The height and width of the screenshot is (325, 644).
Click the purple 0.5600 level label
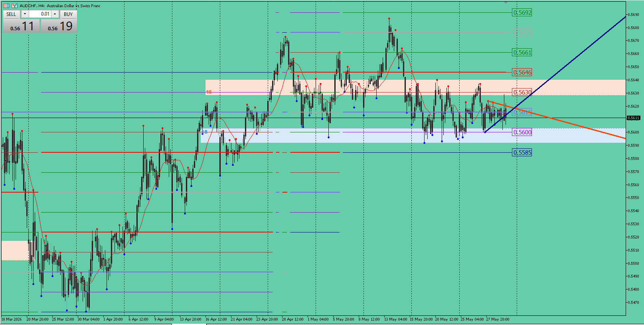pos(522,132)
